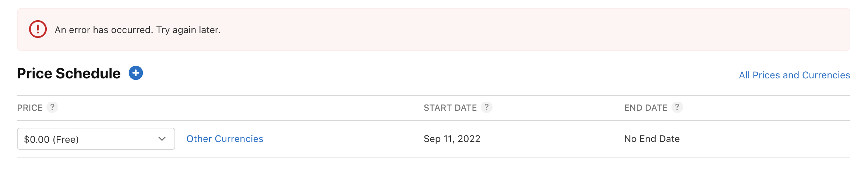Open the PRICE column help question mark
The image size is (868, 170).
coord(52,107)
